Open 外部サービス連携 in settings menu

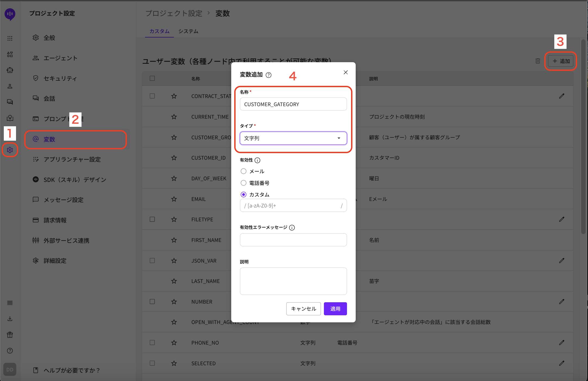click(66, 241)
